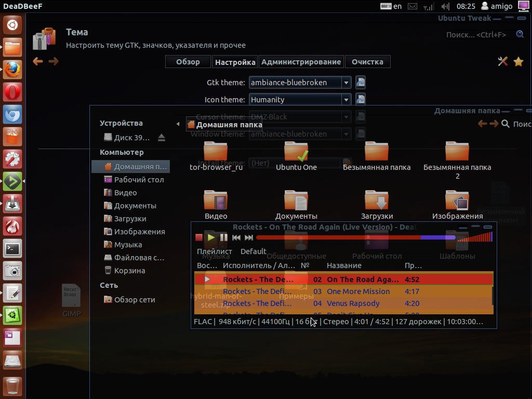532x399 pixels.
Task: Select track 04 Venus Rapsody
Action: pyautogui.click(x=343, y=303)
